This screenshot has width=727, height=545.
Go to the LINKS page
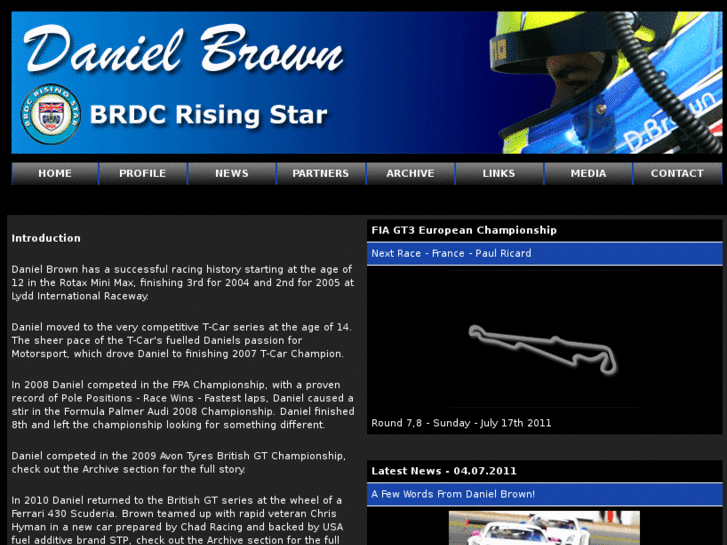pyautogui.click(x=499, y=173)
